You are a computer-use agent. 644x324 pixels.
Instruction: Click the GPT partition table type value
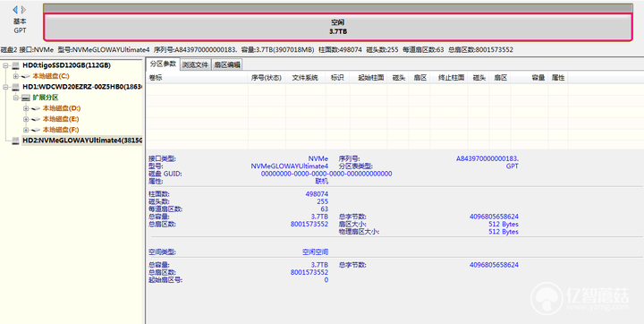click(x=513, y=166)
